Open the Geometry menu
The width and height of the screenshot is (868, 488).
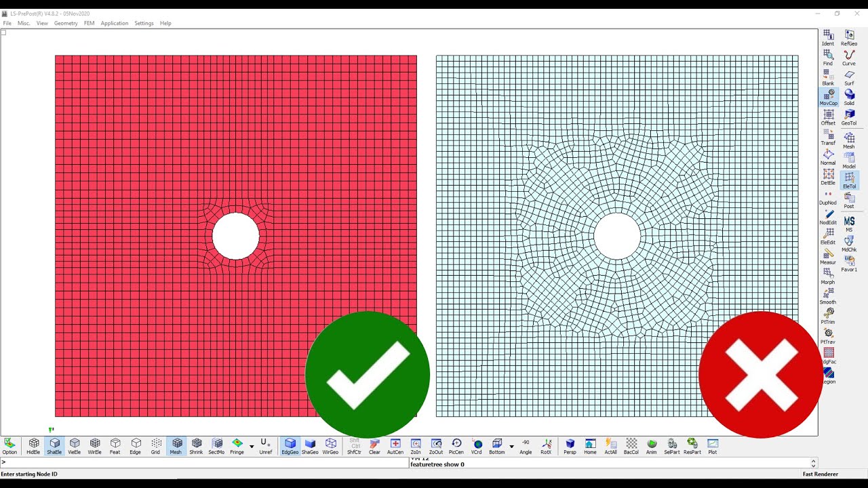pyautogui.click(x=66, y=23)
